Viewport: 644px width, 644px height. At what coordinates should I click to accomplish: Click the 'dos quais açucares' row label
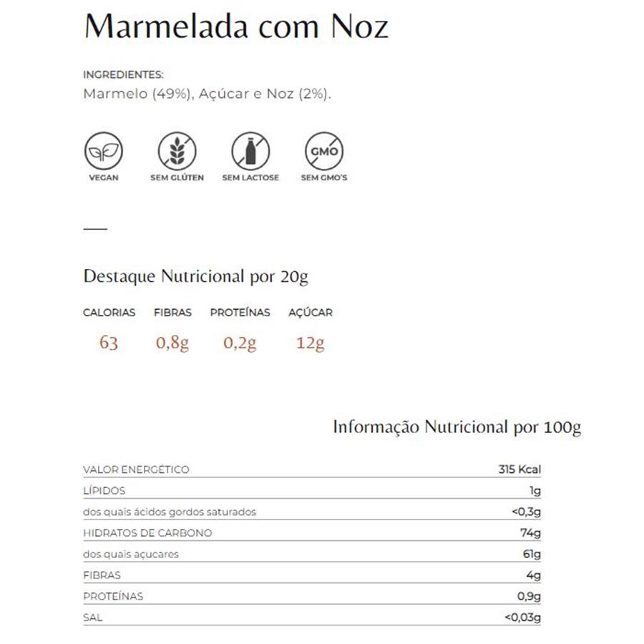pyautogui.click(x=131, y=554)
